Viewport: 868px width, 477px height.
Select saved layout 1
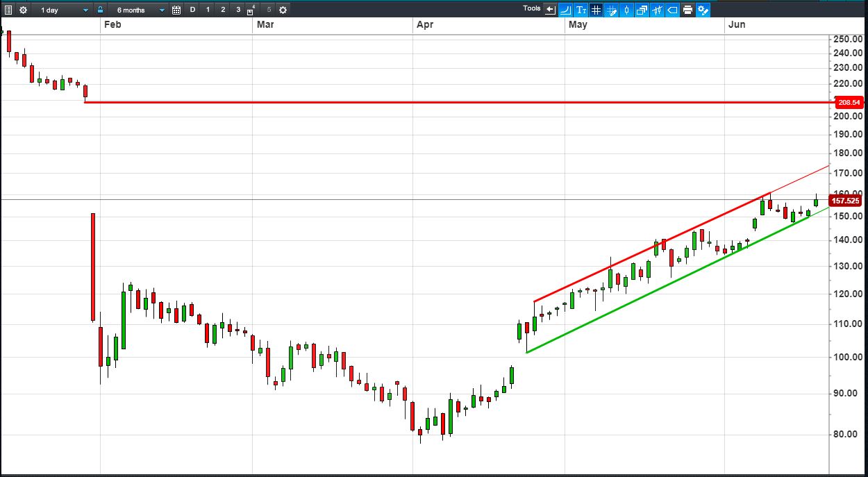pos(208,10)
